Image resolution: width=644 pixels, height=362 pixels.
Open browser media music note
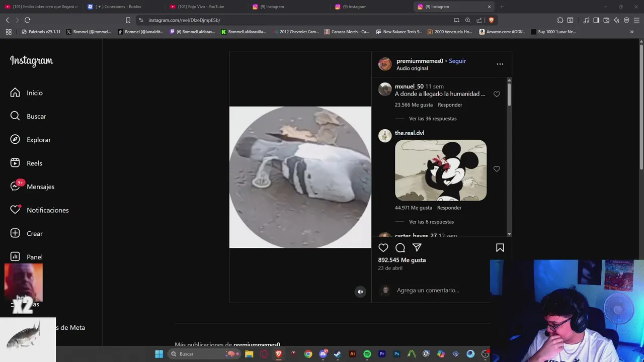click(586, 20)
